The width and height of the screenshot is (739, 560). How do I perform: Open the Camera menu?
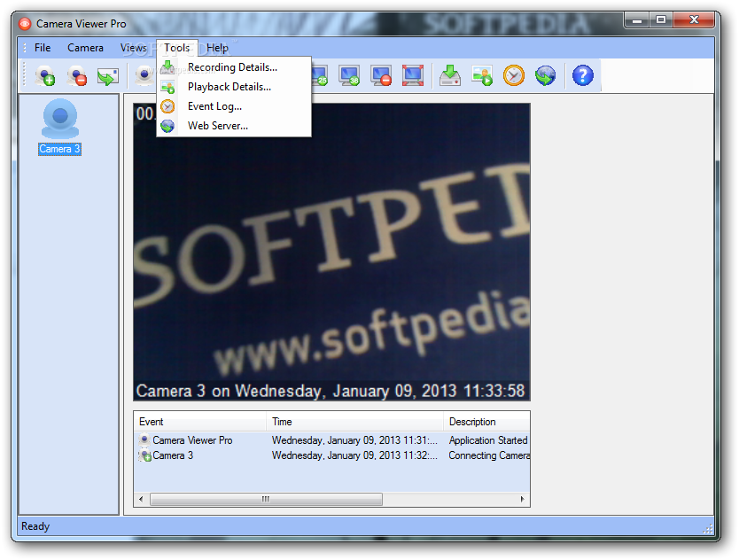tap(85, 48)
